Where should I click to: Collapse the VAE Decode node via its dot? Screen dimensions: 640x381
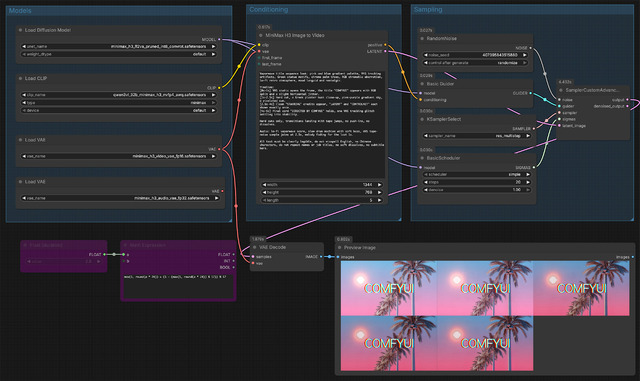click(x=254, y=247)
